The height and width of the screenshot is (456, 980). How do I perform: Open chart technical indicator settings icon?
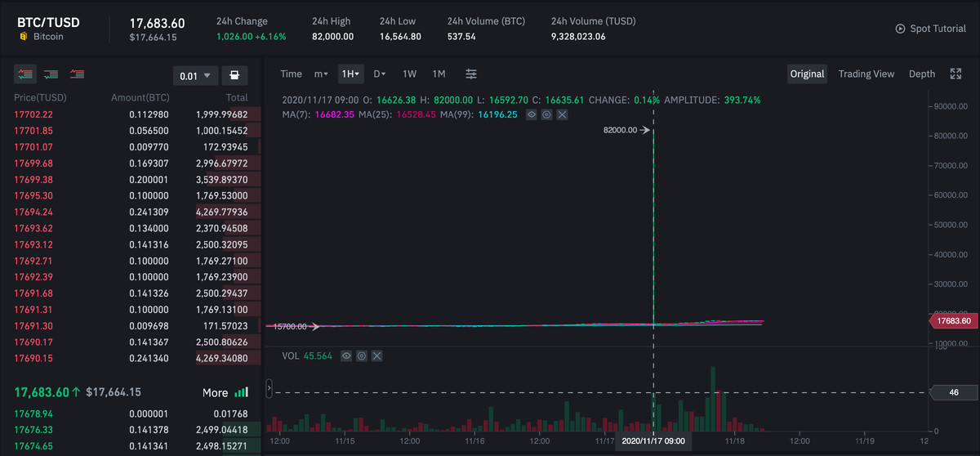click(x=471, y=74)
